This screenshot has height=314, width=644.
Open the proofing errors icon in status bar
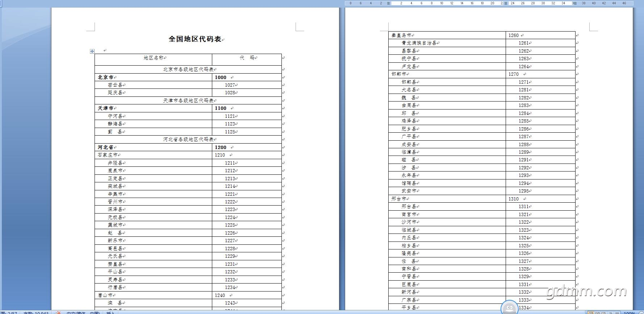tap(58, 313)
